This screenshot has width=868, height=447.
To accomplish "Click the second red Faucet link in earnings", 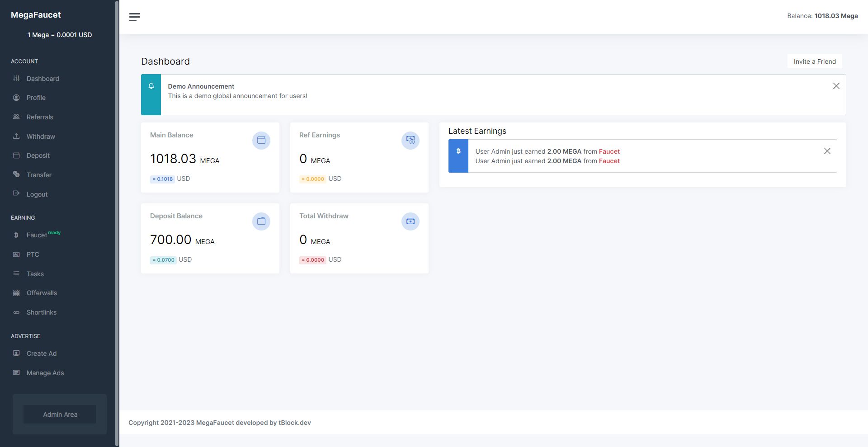I will 609,161.
